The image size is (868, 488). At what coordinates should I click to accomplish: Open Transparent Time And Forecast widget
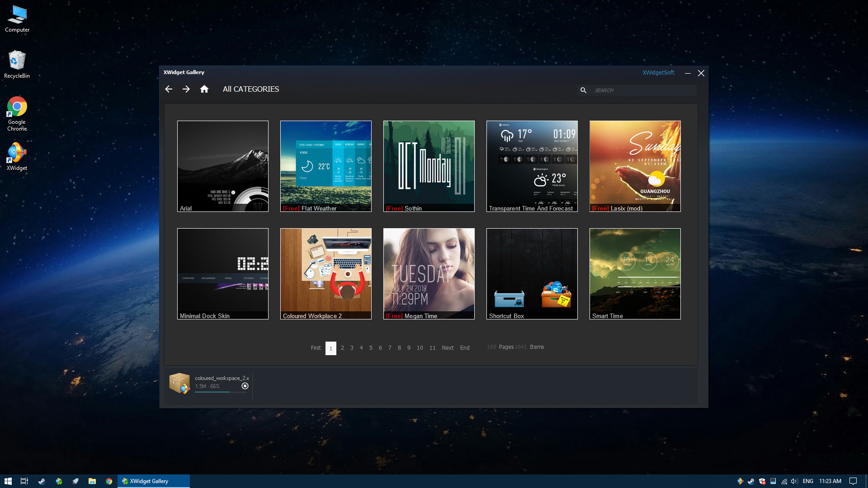pyautogui.click(x=532, y=166)
